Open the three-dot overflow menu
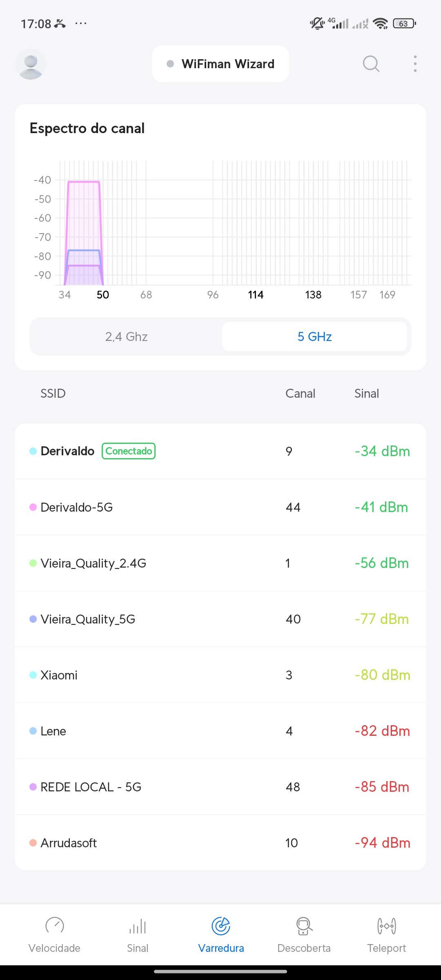This screenshot has width=441, height=980. tap(415, 64)
